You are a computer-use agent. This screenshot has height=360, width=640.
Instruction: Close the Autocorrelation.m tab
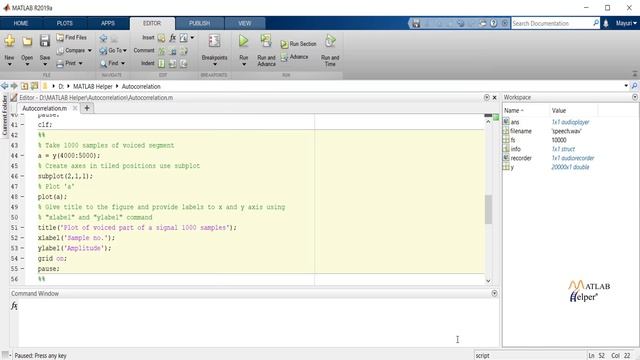pos(75,108)
